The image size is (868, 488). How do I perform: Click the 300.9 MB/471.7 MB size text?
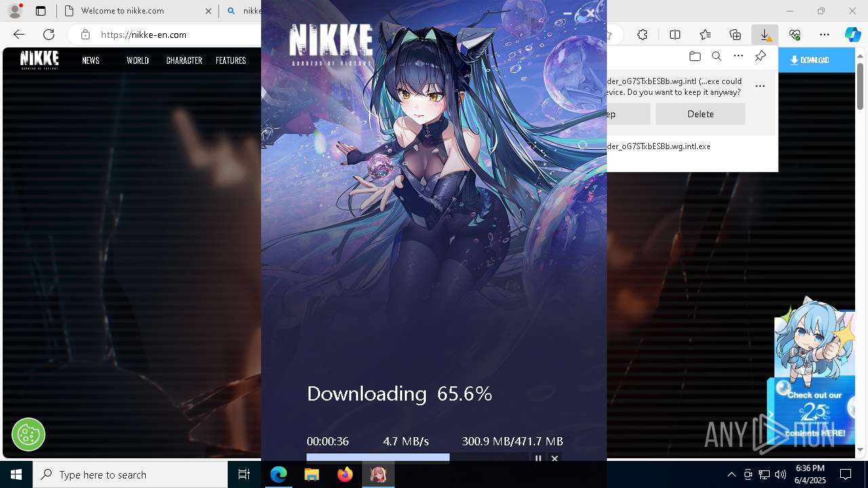pyautogui.click(x=513, y=441)
